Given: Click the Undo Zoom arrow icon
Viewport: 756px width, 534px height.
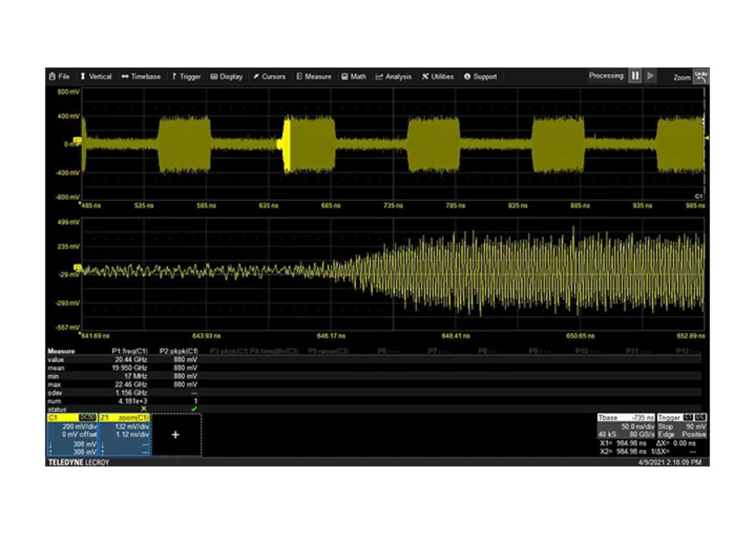Looking at the screenshot, I should pyautogui.click(x=701, y=77).
